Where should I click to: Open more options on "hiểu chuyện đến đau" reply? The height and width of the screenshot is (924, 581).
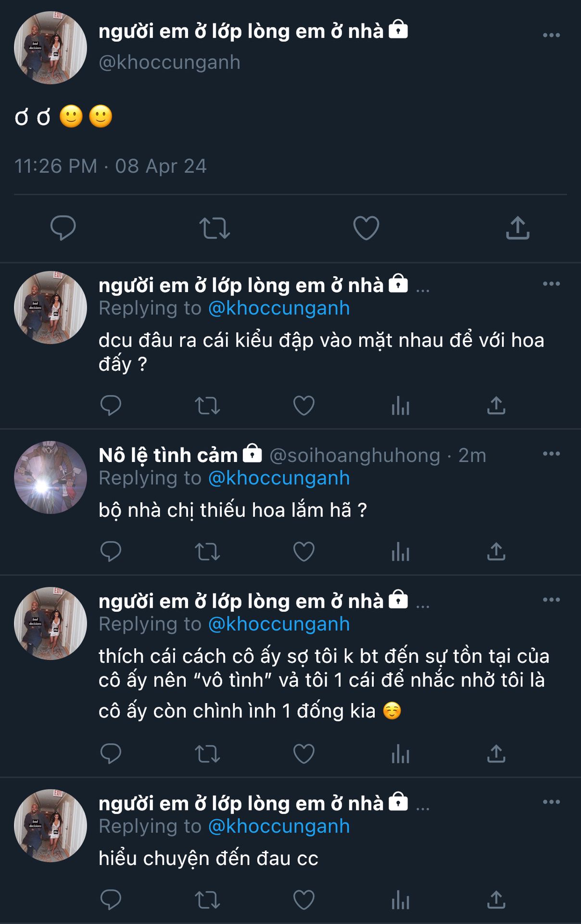tap(551, 802)
